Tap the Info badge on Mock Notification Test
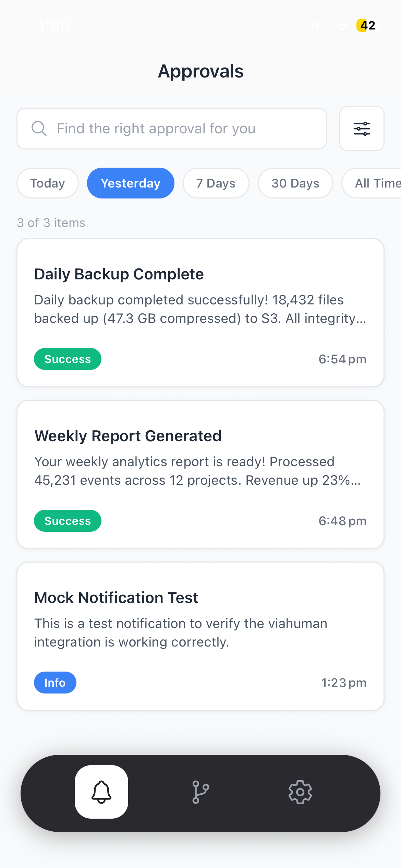 55,682
